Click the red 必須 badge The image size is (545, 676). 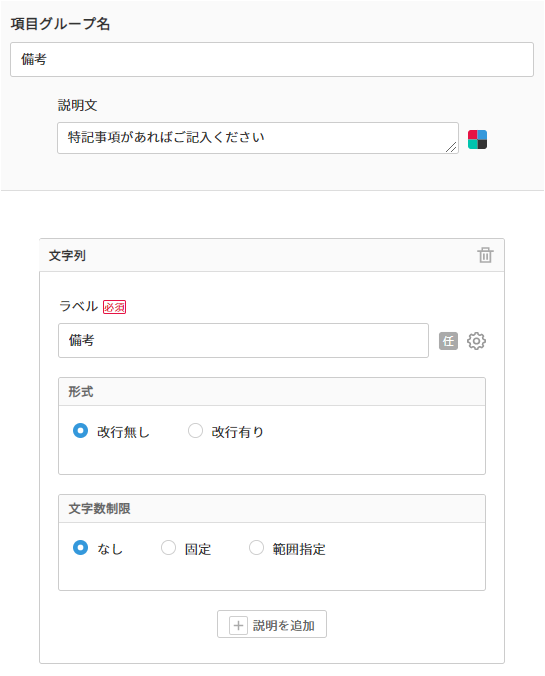[x=114, y=307]
